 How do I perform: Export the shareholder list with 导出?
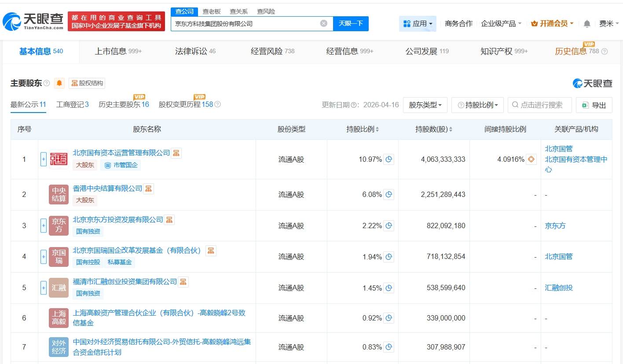[594, 105]
